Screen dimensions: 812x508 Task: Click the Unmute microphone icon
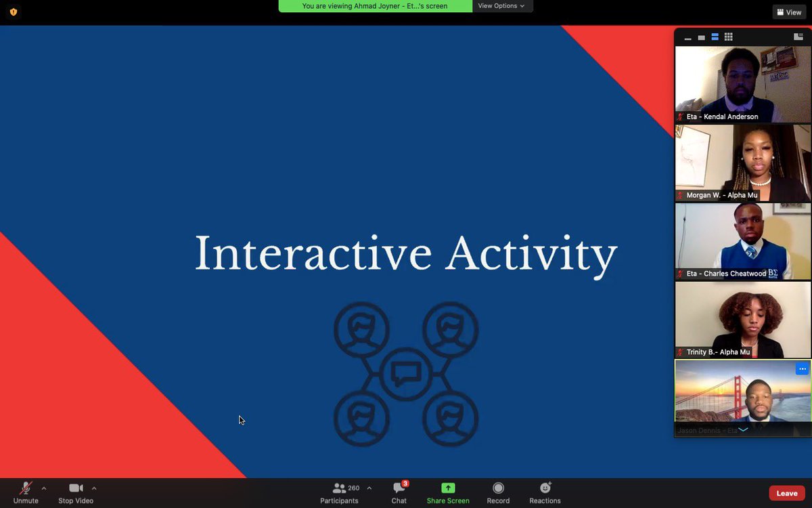pos(26,488)
